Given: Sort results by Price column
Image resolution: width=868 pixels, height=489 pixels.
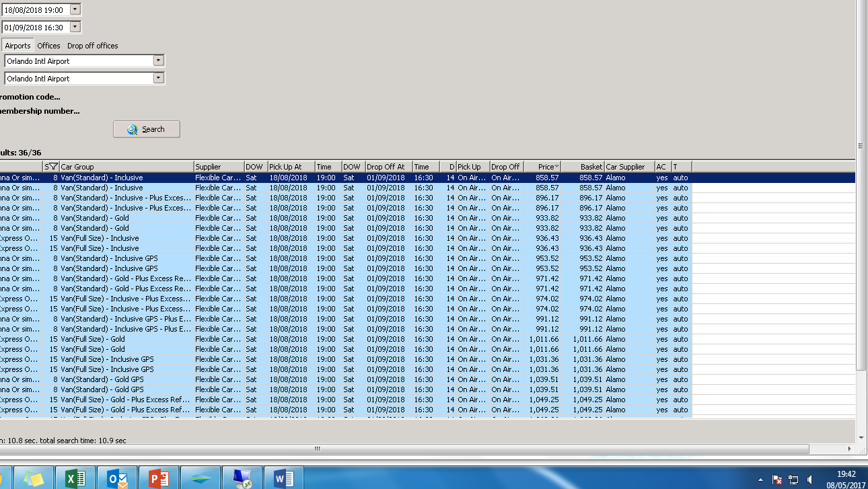Looking at the screenshot, I should [542, 167].
